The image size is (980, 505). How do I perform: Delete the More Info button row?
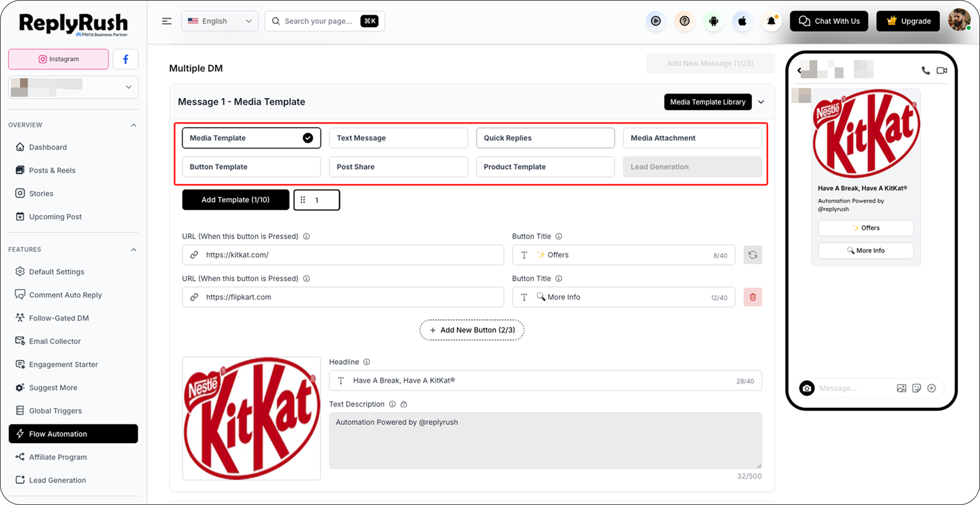click(752, 297)
